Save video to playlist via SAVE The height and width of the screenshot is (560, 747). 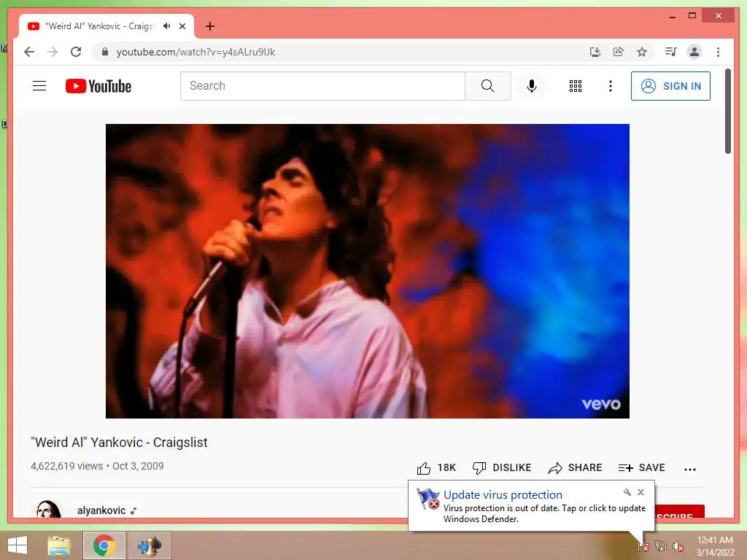pos(641,468)
